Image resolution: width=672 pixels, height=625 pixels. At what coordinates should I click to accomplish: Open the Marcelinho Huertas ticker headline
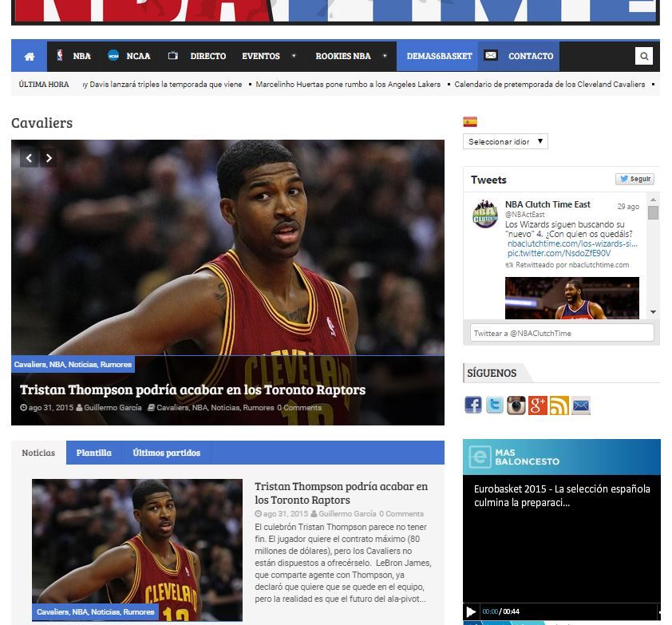point(348,85)
